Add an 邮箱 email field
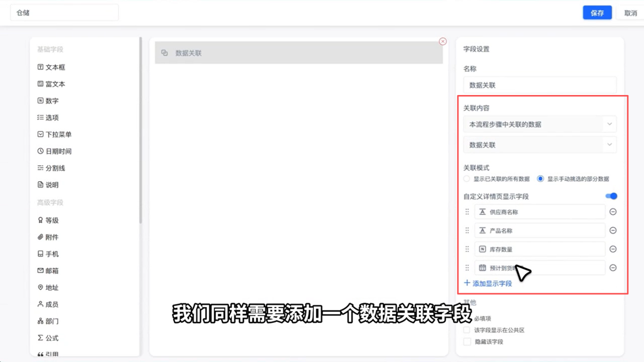The width and height of the screenshot is (644, 362). point(48,271)
